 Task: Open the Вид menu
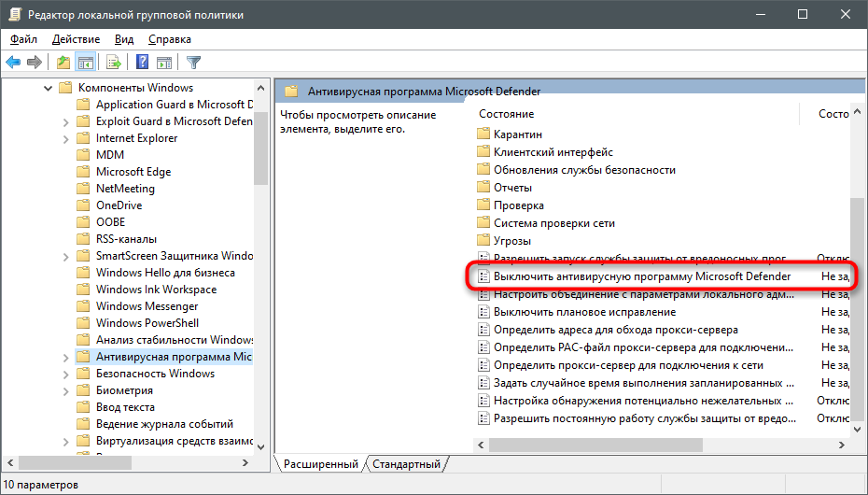124,39
